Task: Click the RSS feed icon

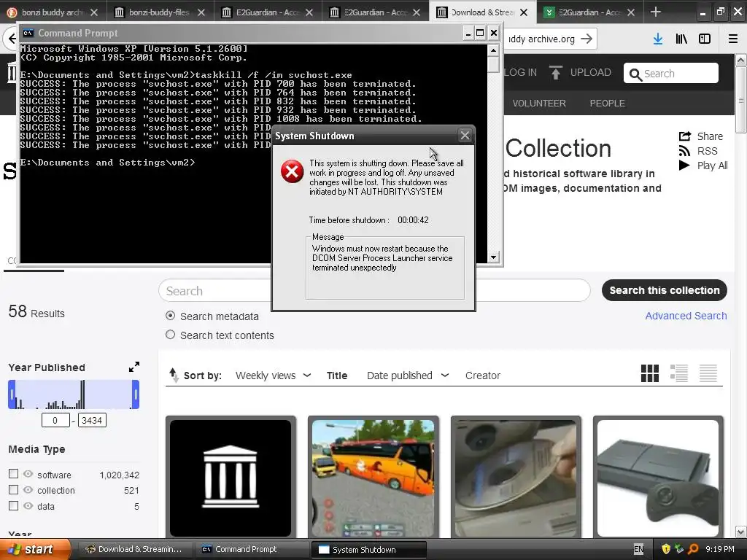Action: [684, 151]
